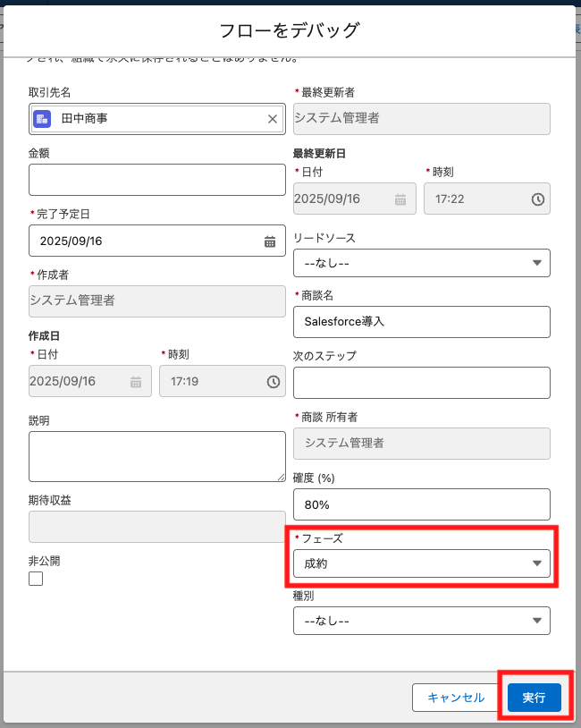Screen dimensions: 581x728
Task: Click inside the 説明 text area
Action: click(156, 456)
